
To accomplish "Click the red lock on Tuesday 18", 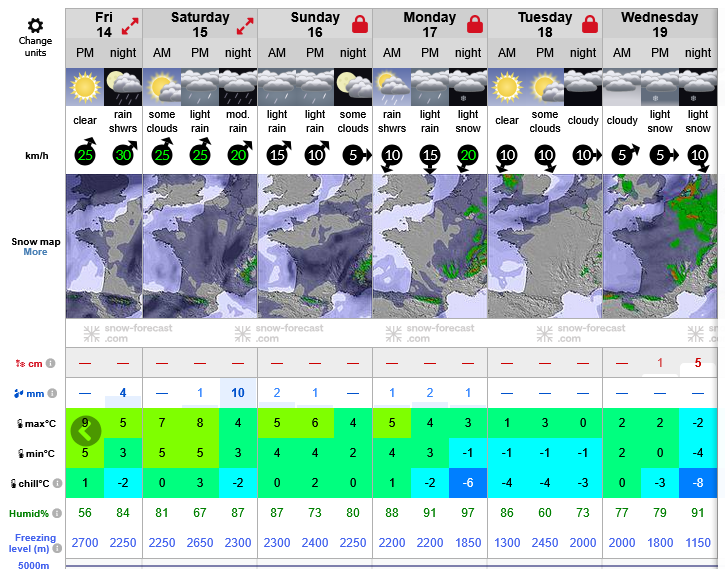I will tap(590, 24).
